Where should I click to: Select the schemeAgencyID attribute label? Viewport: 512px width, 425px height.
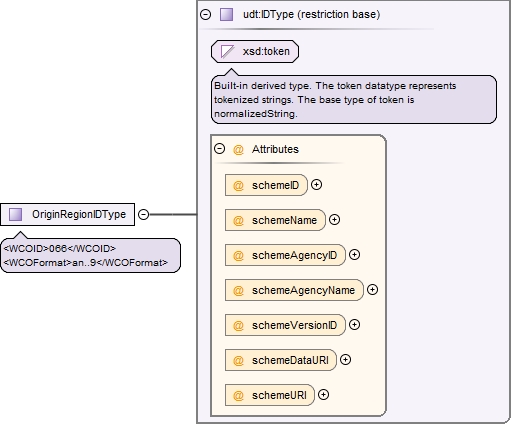[x=294, y=255]
